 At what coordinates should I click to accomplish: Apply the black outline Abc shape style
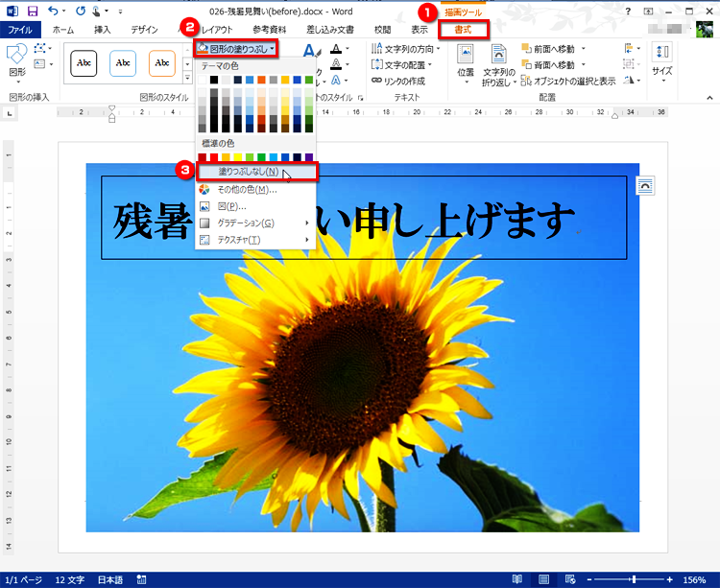(84, 63)
